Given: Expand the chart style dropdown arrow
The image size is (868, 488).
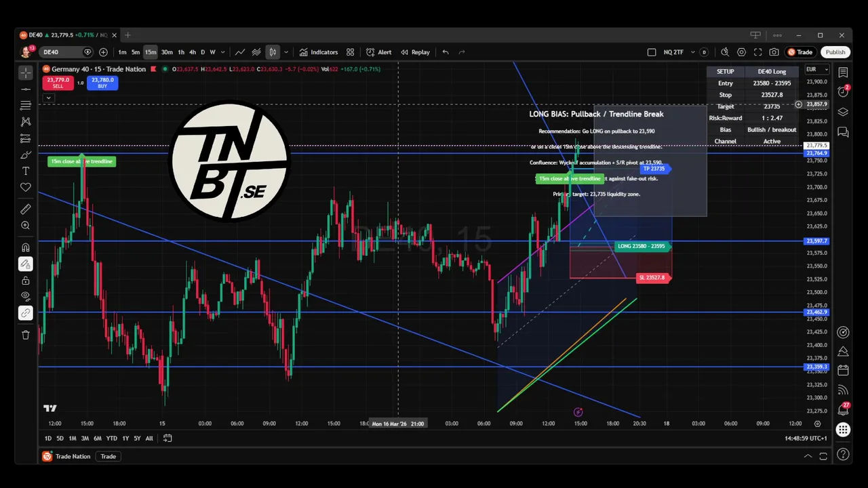Looking at the screenshot, I should click(x=286, y=52).
